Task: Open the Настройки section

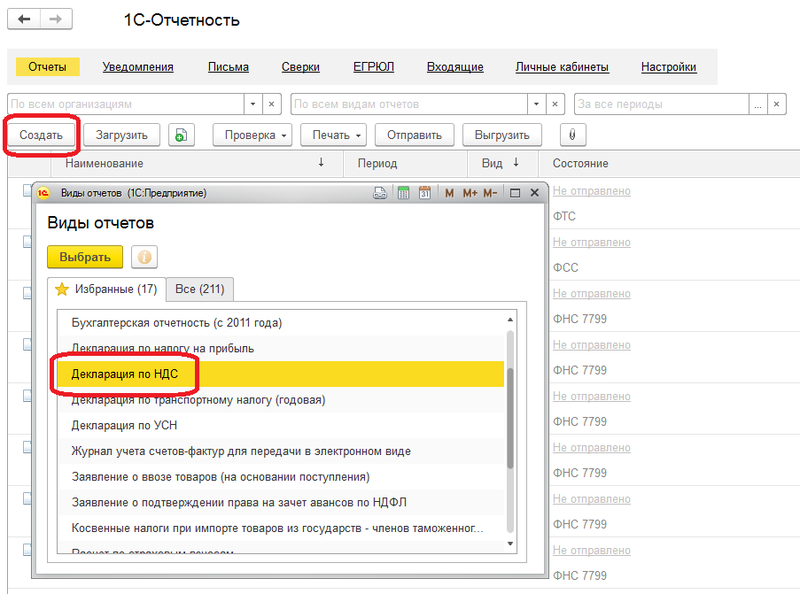Action: click(668, 67)
